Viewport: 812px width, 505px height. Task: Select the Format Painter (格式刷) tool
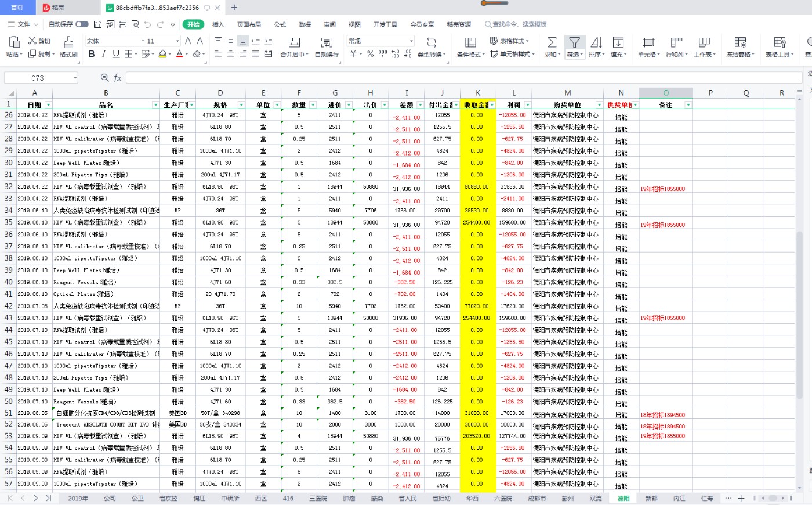pyautogui.click(x=68, y=42)
